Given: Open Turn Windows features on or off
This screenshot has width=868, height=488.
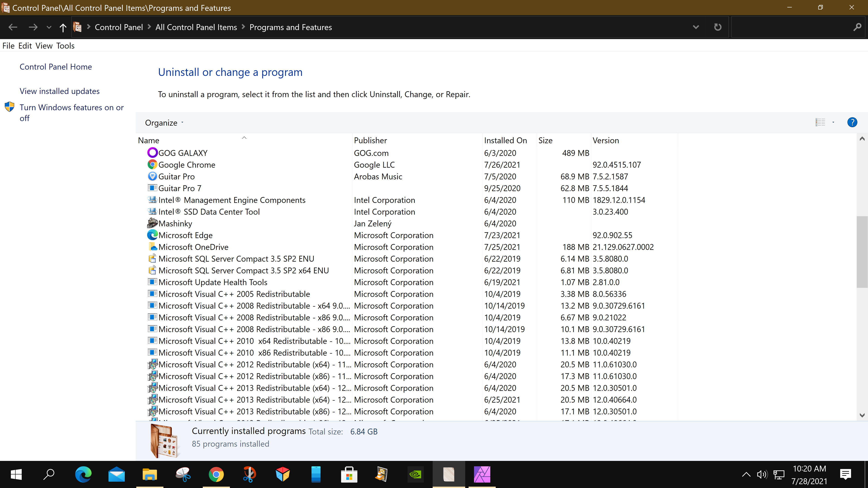Looking at the screenshot, I should pyautogui.click(x=71, y=113).
